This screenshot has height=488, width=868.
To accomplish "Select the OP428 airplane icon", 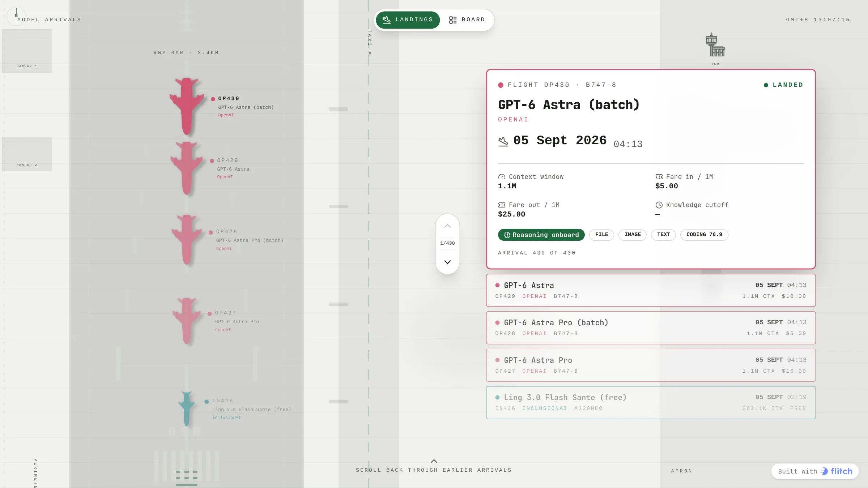I will [187, 240].
